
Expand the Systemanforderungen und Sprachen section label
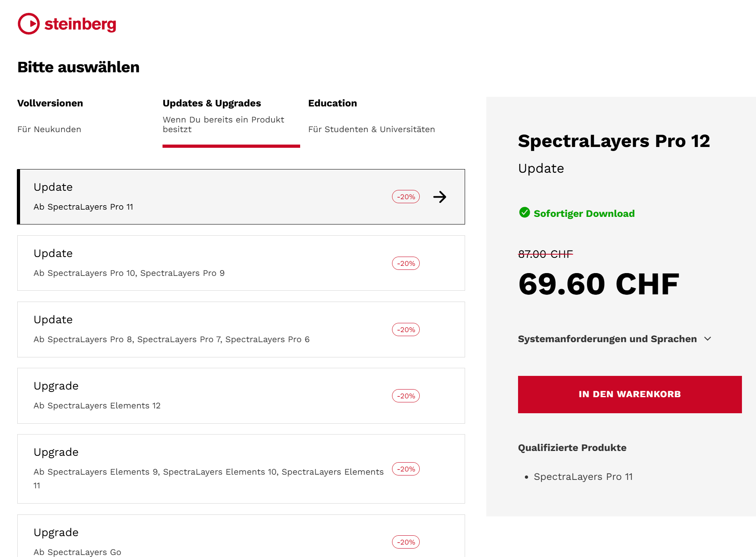(607, 339)
